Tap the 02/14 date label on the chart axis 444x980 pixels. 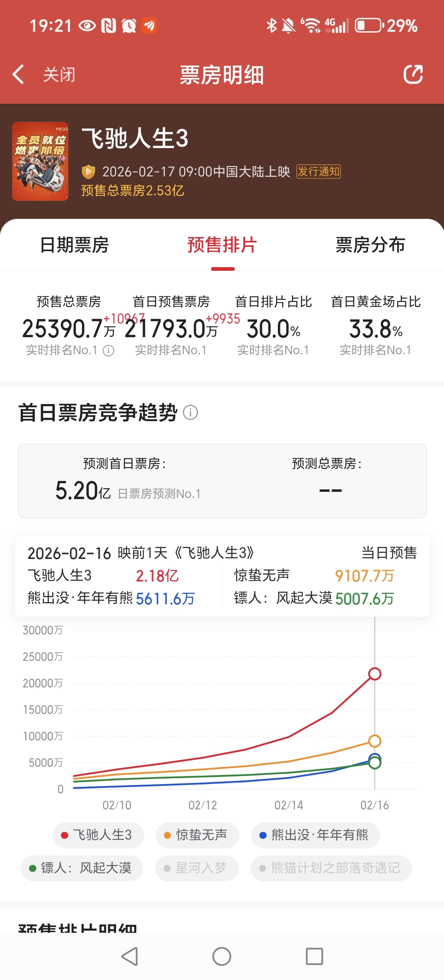(x=289, y=805)
